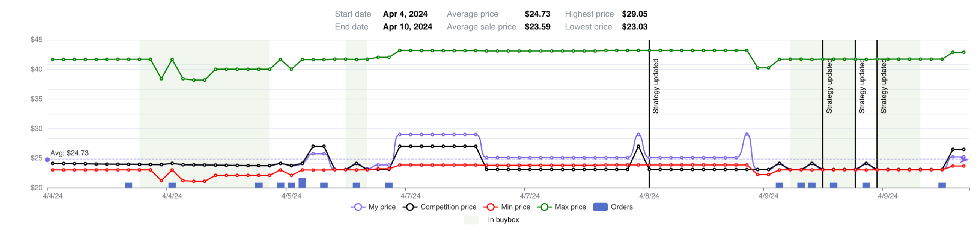Toggle the Min price legend series
This screenshot has width=980, height=231.
(507, 207)
